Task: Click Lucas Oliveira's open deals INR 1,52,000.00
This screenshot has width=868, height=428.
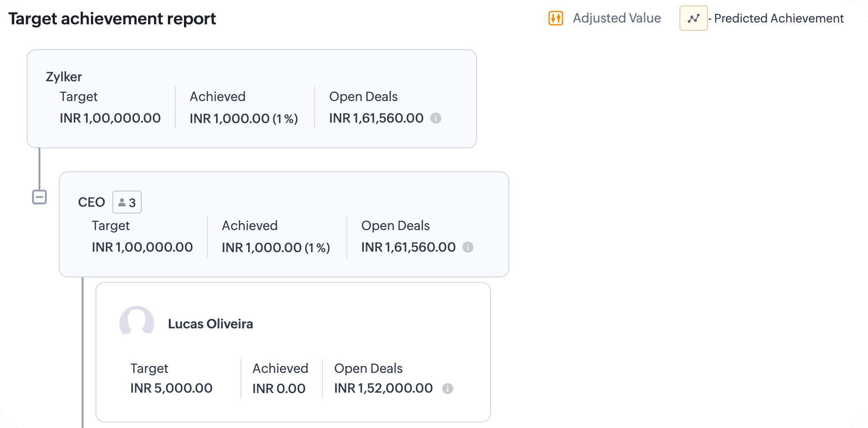Action: point(384,389)
